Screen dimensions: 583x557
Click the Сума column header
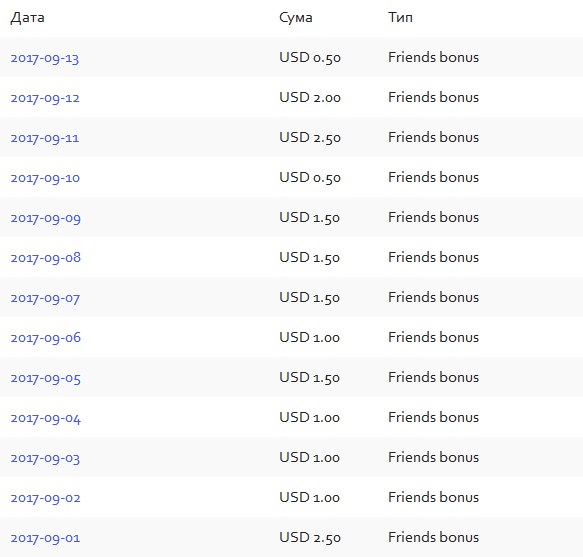point(296,17)
